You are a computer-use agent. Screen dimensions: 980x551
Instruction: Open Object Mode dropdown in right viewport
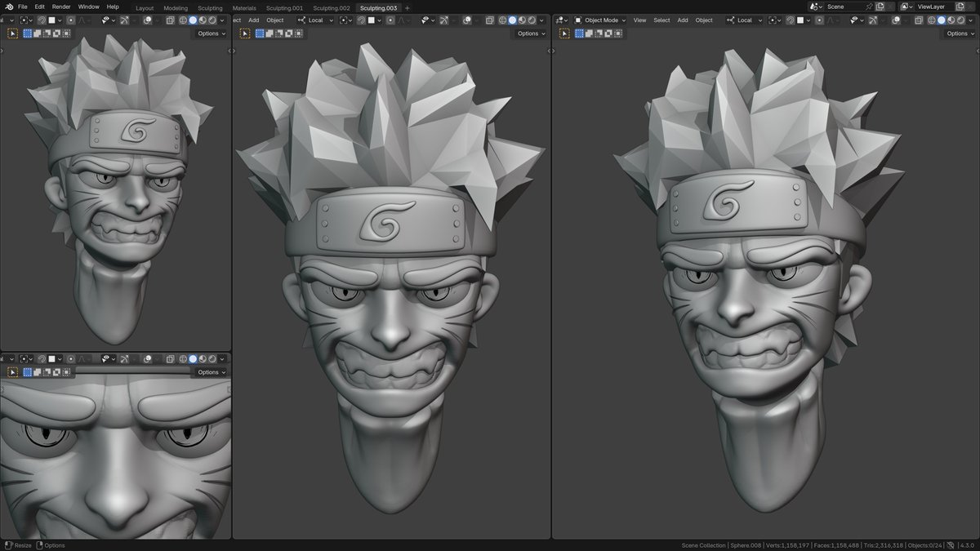[x=599, y=20]
